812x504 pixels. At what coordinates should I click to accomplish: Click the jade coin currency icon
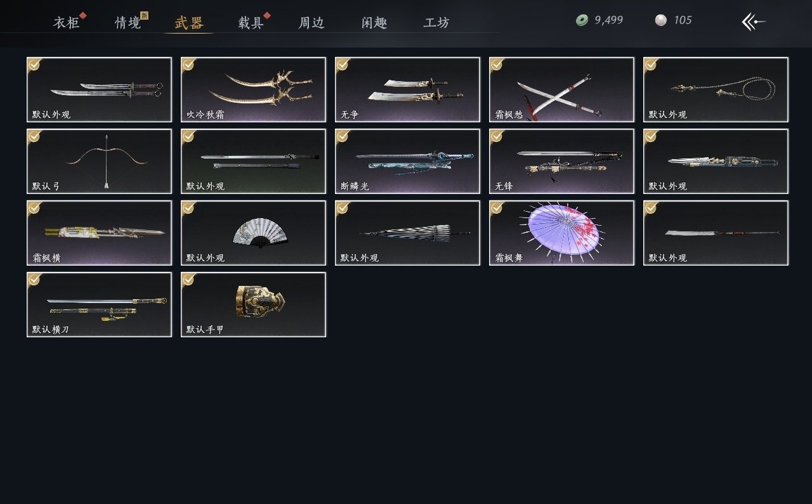click(582, 20)
